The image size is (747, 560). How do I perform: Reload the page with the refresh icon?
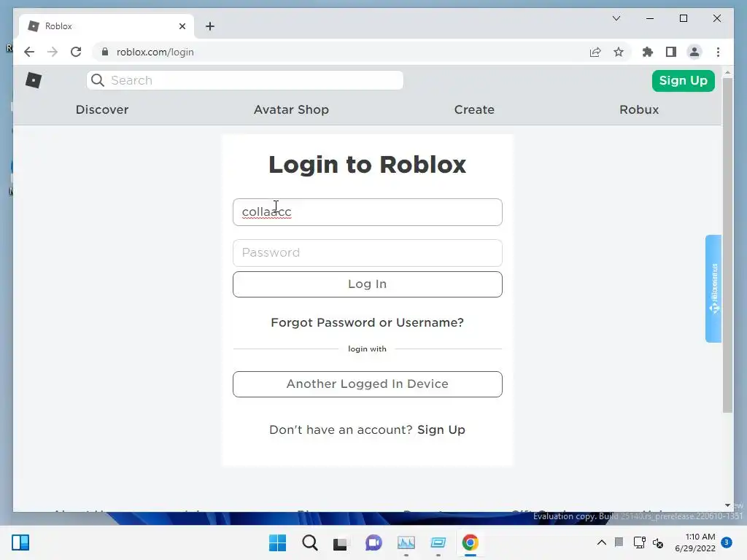tap(76, 52)
